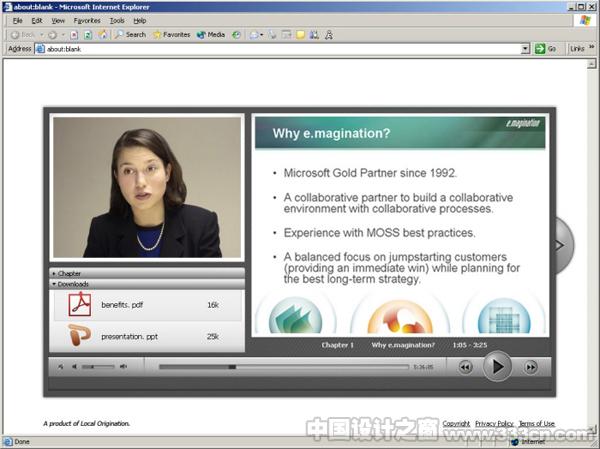Viewport: 600px width, 449px height.
Task: Open the Forward button history dropdown arrow
Action: 63,35
